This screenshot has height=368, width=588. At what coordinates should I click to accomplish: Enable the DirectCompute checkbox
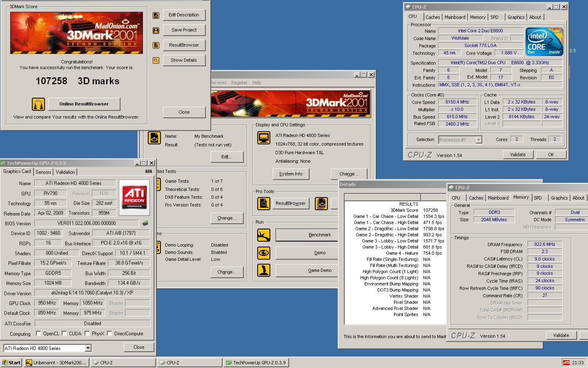(x=109, y=334)
